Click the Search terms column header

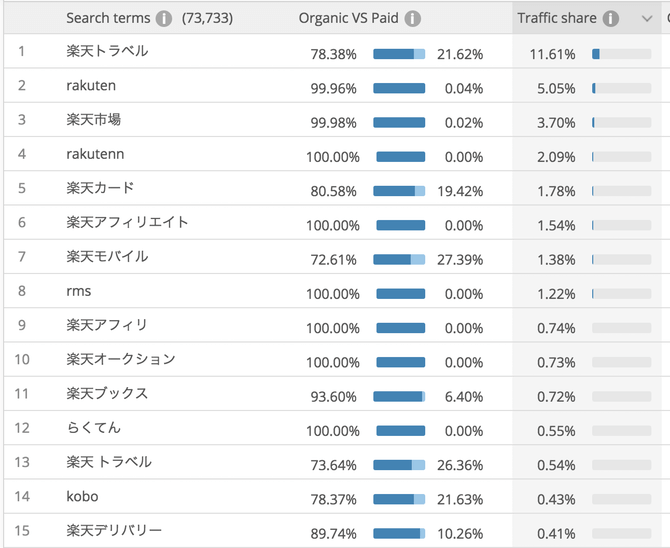coord(108,19)
